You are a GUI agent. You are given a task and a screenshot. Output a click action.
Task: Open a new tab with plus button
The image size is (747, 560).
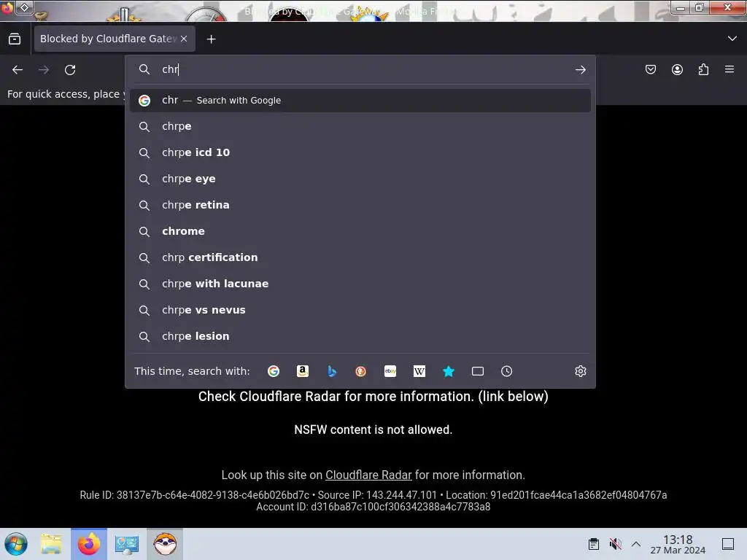211,39
